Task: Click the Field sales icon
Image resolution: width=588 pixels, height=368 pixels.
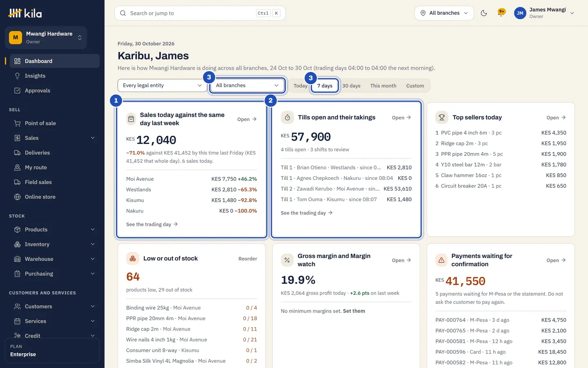Action: (17, 182)
